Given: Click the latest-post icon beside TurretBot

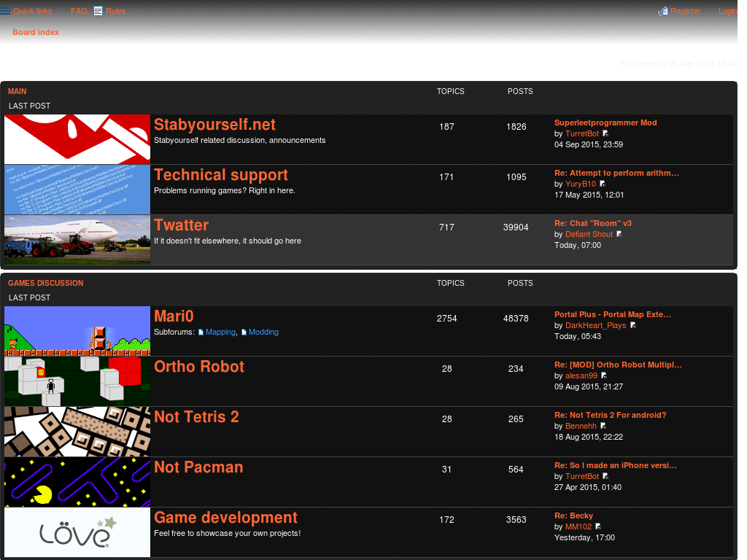Looking at the screenshot, I should pos(605,133).
